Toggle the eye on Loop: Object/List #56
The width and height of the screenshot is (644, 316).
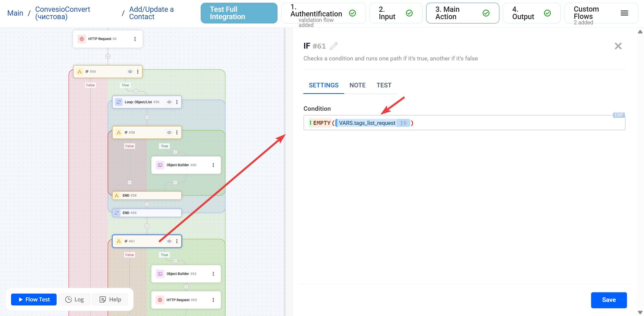pyautogui.click(x=169, y=102)
